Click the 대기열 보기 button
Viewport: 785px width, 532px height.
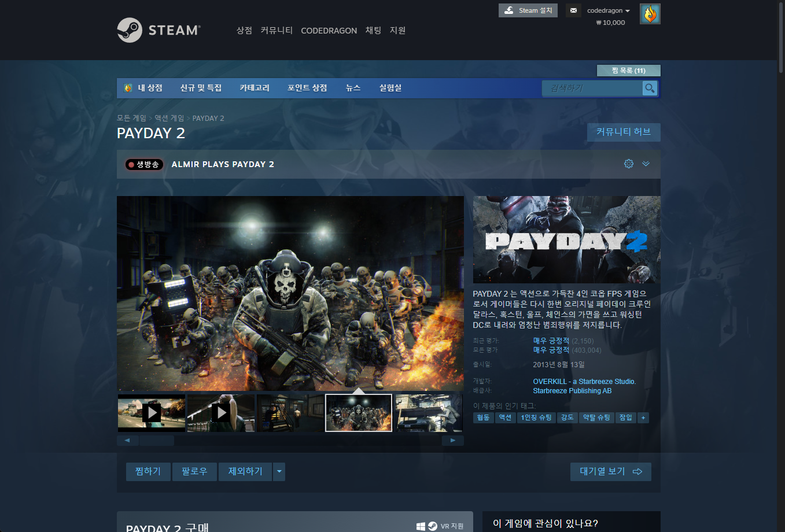[611, 472]
